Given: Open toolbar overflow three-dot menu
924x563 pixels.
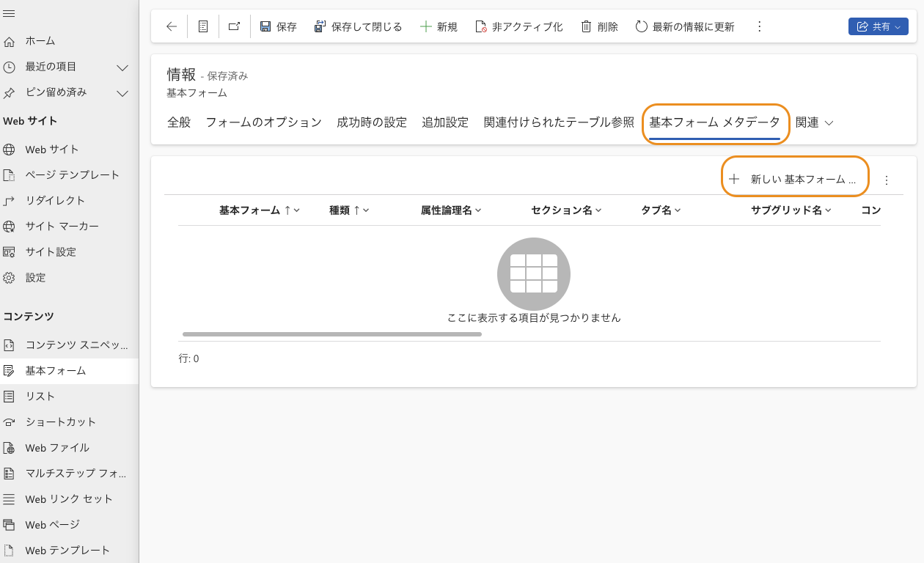Looking at the screenshot, I should tap(760, 26).
